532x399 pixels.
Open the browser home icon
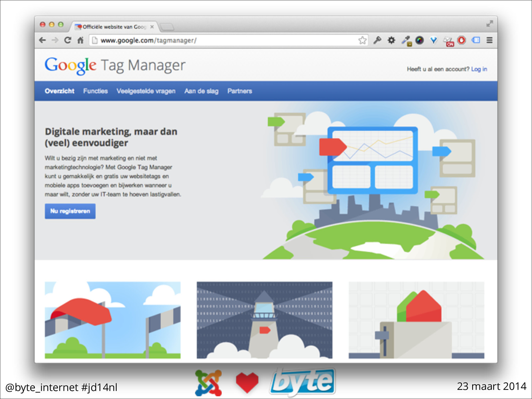point(80,40)
